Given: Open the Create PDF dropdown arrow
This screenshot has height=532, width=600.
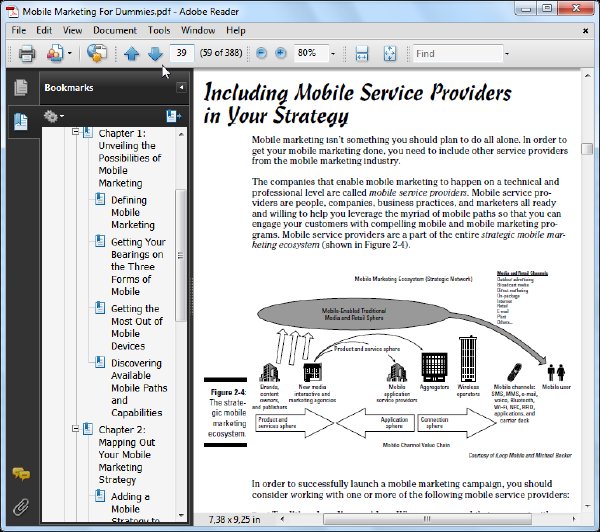Looking at the screenshot, I should coord(70,53).
